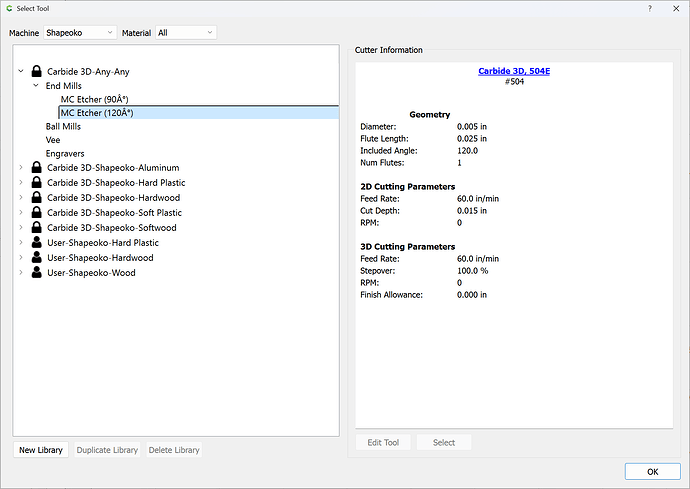Click the user icon for User-Shapeoko-Hardwood
This screenshot has width=690, height=489.
point(37,257)
